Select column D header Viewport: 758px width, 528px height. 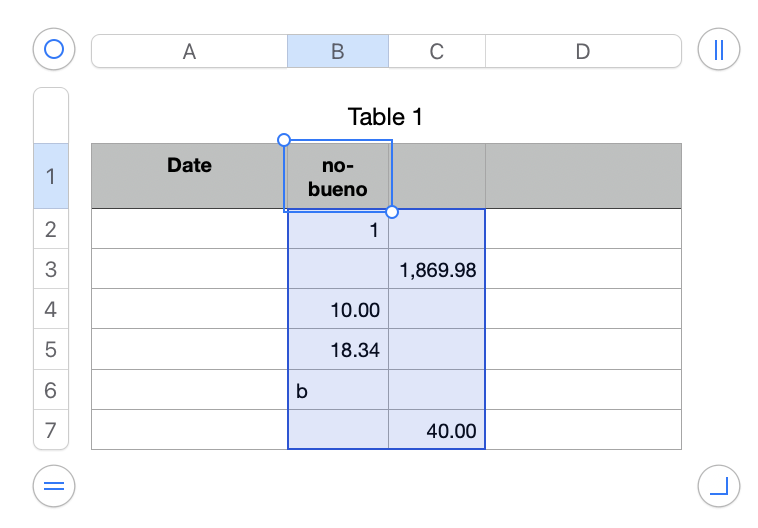(x=582, y=52)
